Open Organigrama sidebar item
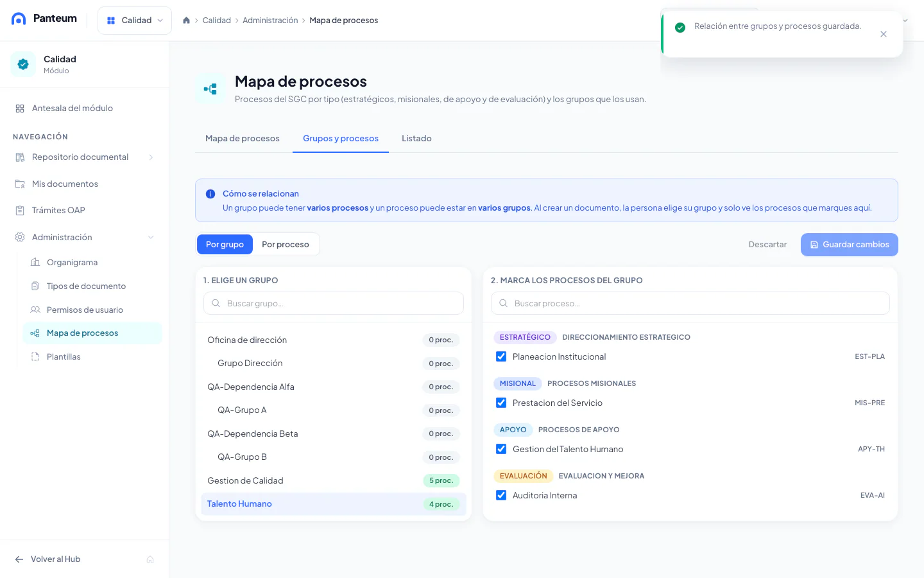Image resolution: width=924 pixels, height=578 pixels. [x=92, y=263]
